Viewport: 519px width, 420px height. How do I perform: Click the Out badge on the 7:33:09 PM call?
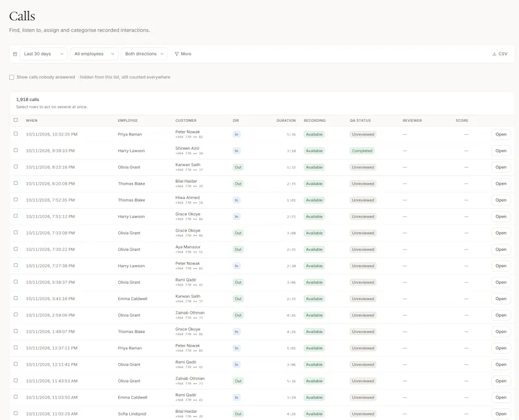[x=238, y=233]
